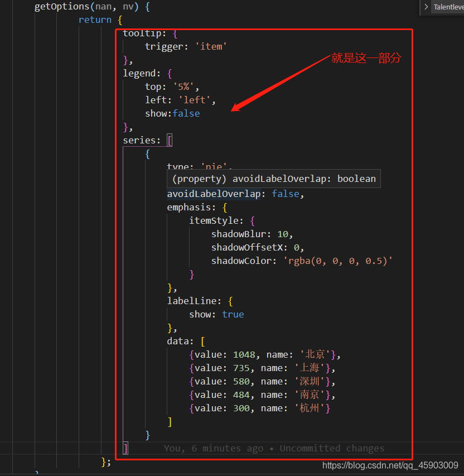464x476 pixels.
Task: Expand the Talentlevel breadcrumb chevron
Action: (x=426, y=7)
